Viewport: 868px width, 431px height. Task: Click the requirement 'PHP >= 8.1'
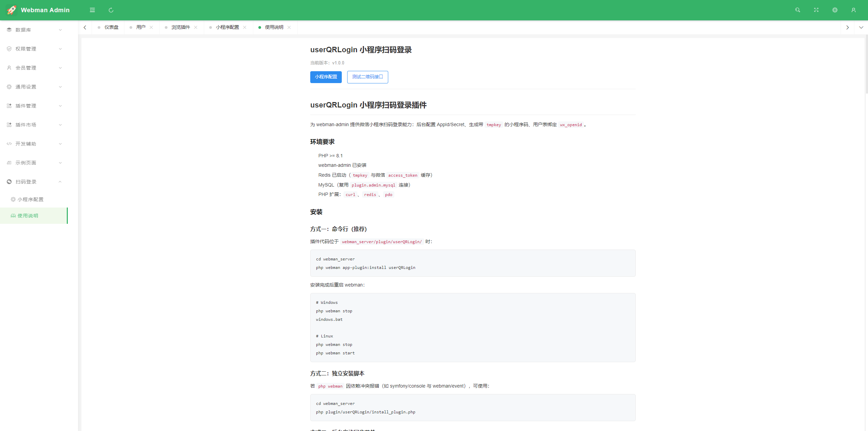331,156
